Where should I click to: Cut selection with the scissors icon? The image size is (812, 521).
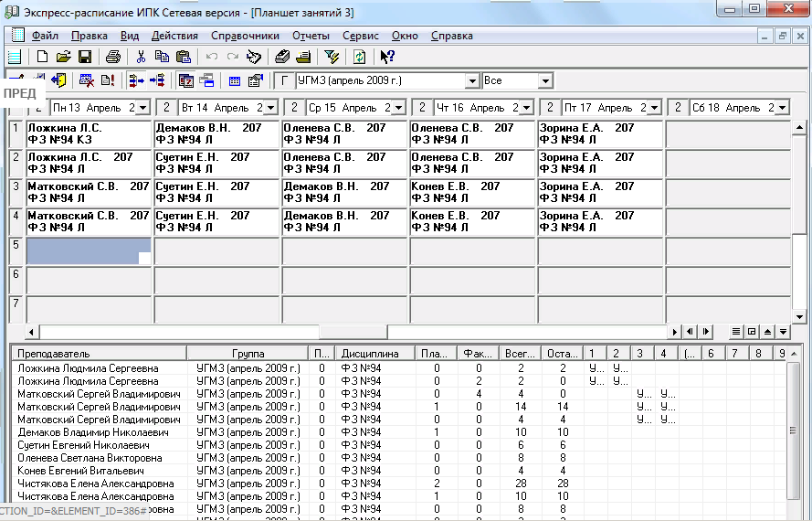click(141, 58)
